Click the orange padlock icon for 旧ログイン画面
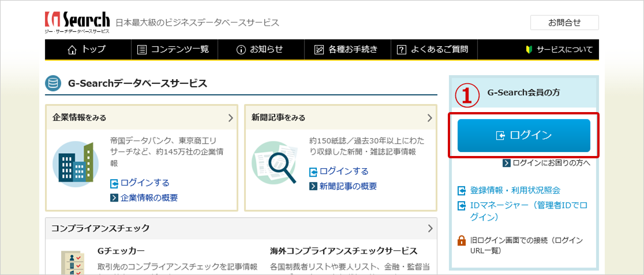 coord(462,240)
